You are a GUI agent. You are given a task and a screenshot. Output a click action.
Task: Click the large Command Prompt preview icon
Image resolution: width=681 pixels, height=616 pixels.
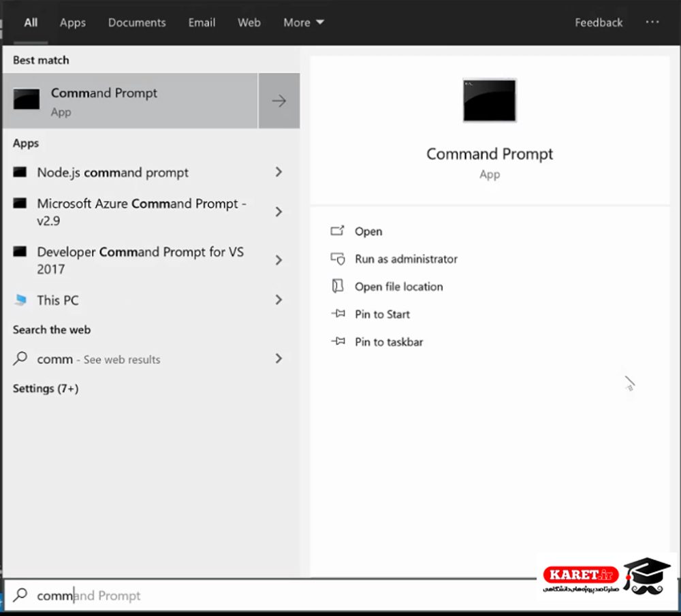(490, 100)
